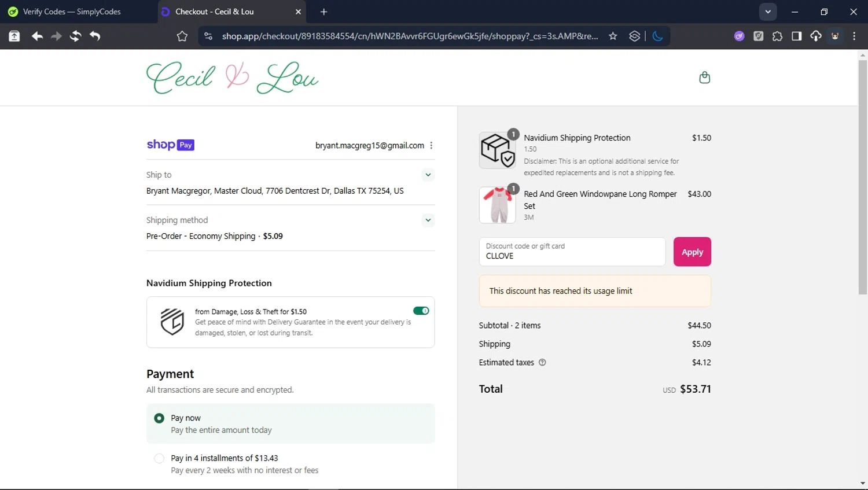Click the purple circular extension icon
Image resolution: width=868 pixels, height=490 pixels.
click(x=739, y=36)
